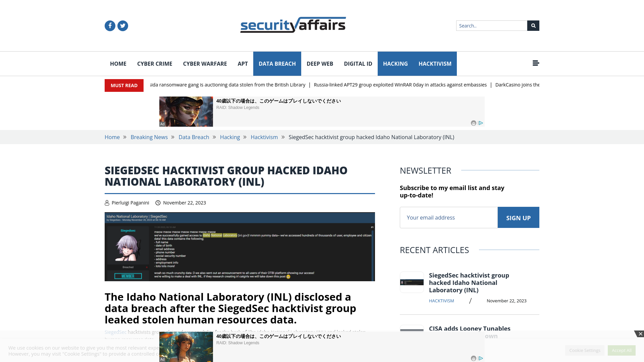Open the HACKING section
Screen dimensions: 644x362
pos(395,64)
